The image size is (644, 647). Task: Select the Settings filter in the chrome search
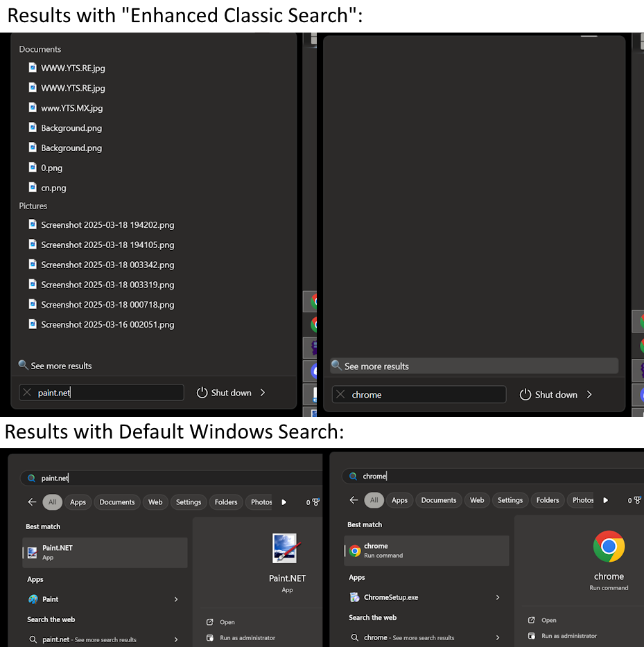point(510,500)
